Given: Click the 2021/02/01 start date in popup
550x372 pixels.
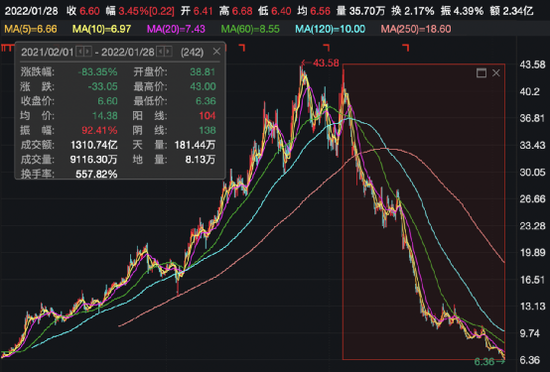Looking at the screenshot, I should click(x=47, y=52).
